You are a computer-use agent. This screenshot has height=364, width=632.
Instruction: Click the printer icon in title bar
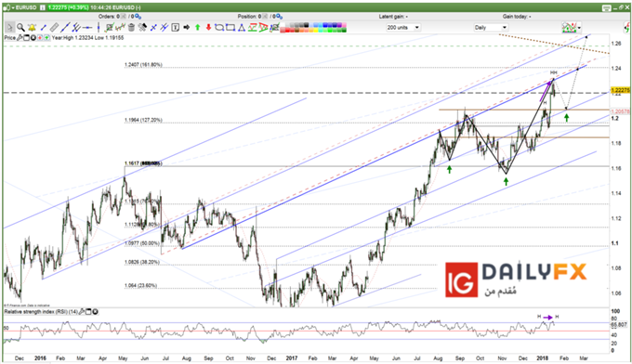tap(607, 7)
